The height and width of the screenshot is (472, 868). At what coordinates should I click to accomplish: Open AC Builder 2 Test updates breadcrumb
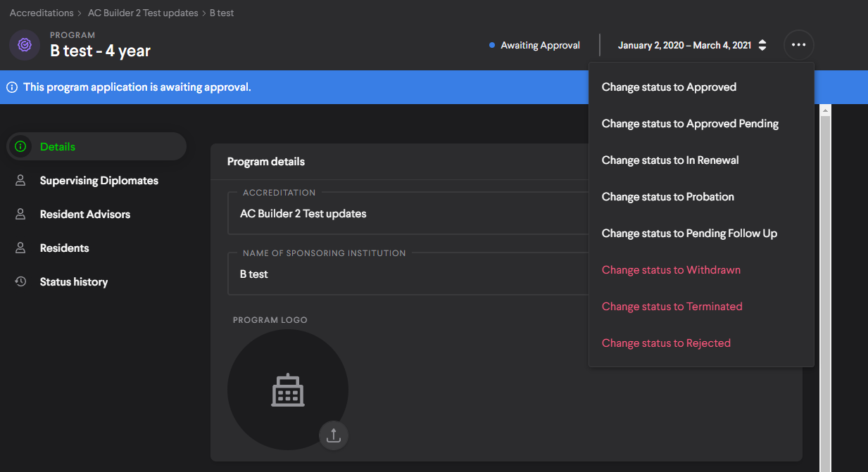coord(143,13)
